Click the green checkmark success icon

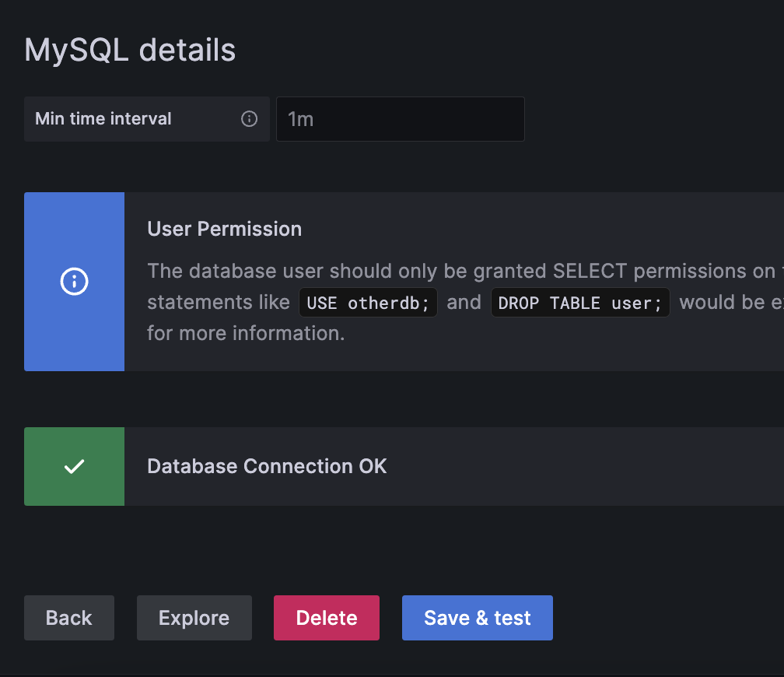click(74, 466)
